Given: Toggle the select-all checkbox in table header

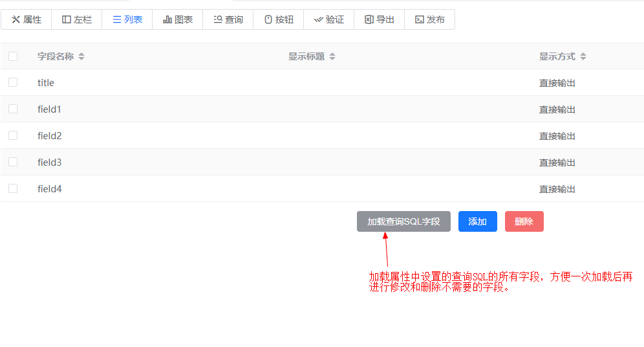Looking at the screenshot, I should tap(13, 56).
